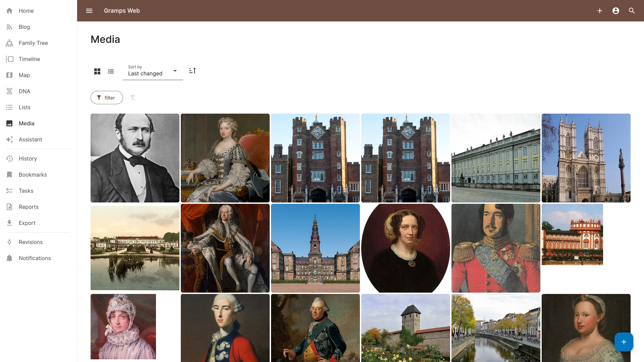Click the Export download icon
This screenshot has height=362, width=644.
point(9,223)
